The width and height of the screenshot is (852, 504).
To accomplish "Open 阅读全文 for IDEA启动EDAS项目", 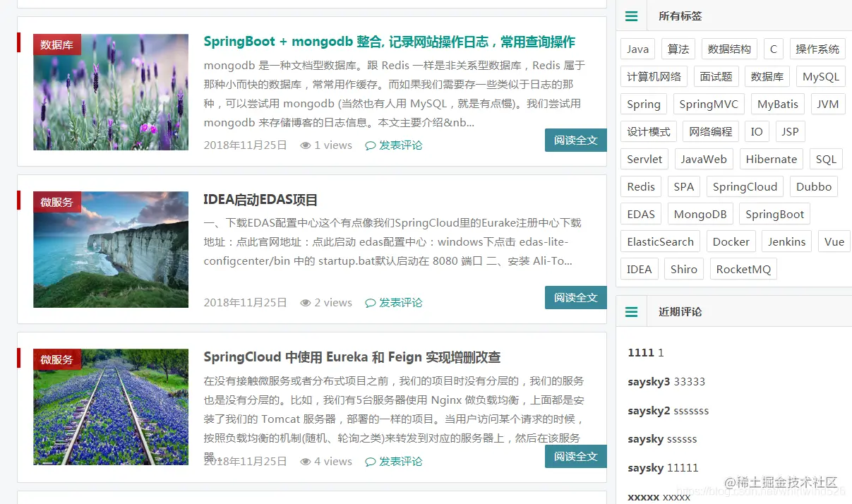I will (x=576, y=297).
